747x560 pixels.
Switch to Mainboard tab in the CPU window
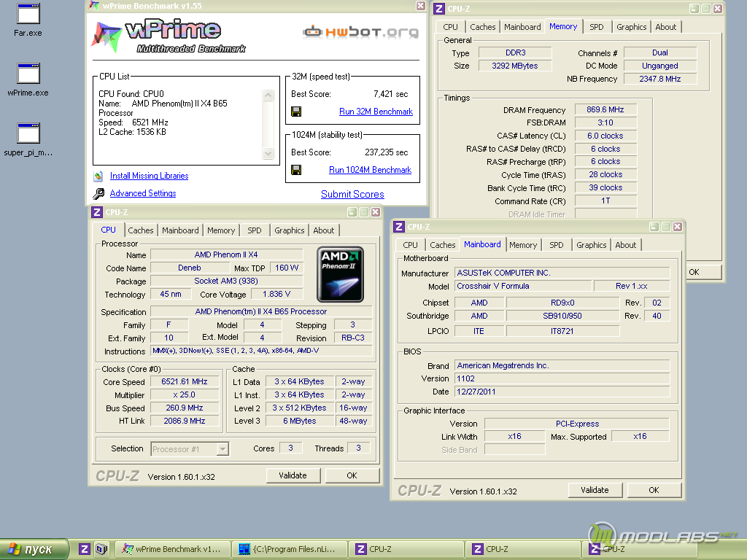tap(180, 230)
